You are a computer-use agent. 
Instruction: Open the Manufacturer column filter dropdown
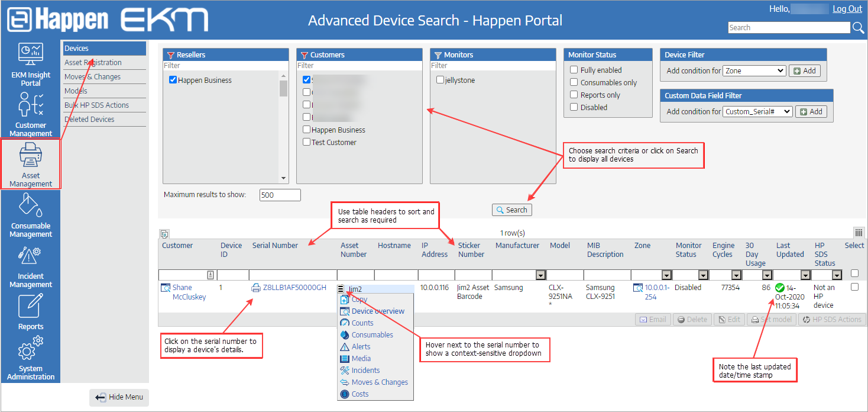(540, 275)
